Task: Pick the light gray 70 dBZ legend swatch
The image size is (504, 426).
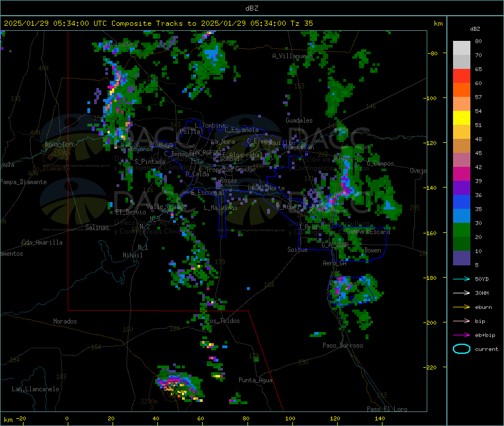Action: (461, 48)
